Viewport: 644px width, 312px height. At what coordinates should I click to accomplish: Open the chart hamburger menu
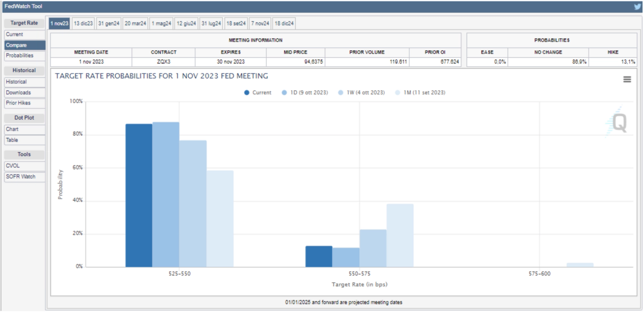click(627, 80)
